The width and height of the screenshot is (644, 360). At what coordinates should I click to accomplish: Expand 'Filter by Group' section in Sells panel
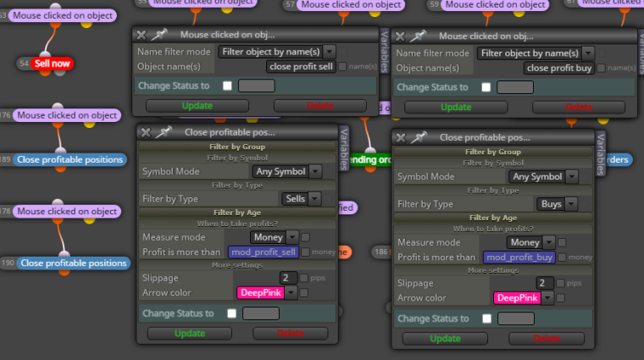[237, 147]
